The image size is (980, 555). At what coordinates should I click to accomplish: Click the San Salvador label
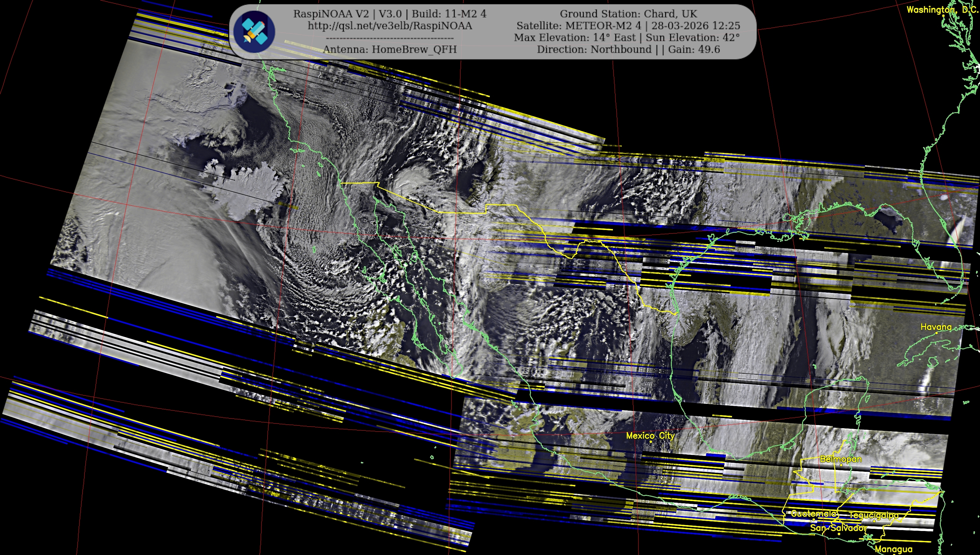pyautogui.click(x=838, y=528)
